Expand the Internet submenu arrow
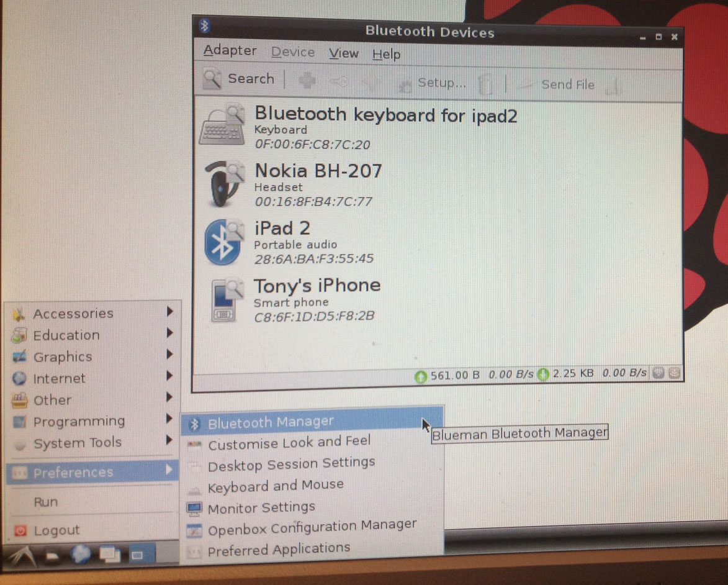This screenshot has width=728, height=585. [169, 376]
